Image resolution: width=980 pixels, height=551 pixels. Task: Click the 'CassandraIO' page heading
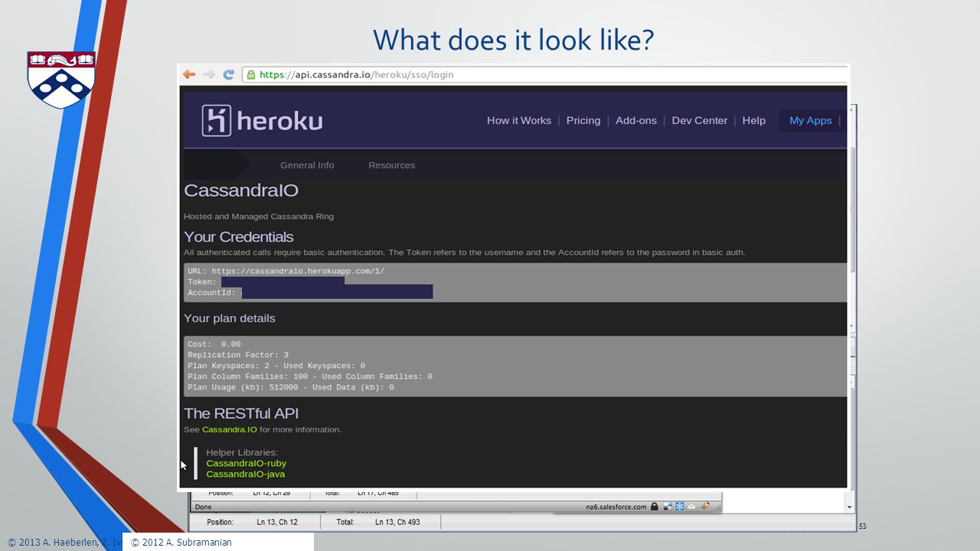point(241,190)
